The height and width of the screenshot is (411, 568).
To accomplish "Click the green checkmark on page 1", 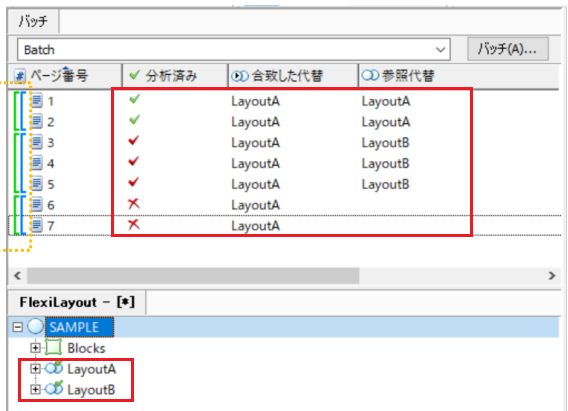I will coord(134,99).
